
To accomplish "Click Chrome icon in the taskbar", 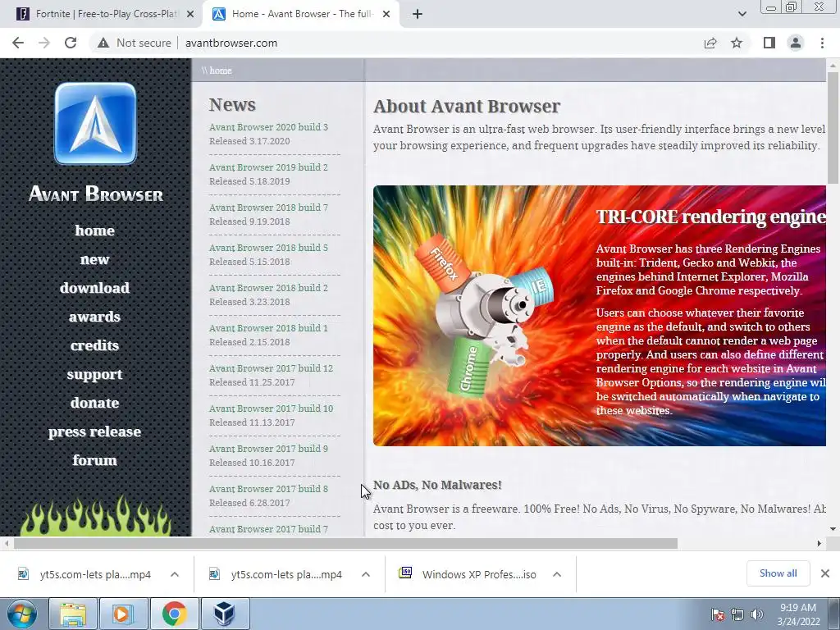I will click(174, 614).
